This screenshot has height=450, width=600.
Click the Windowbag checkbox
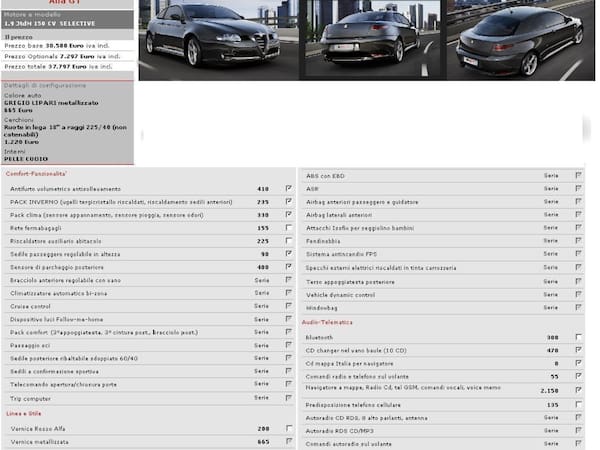coord(579,307)
